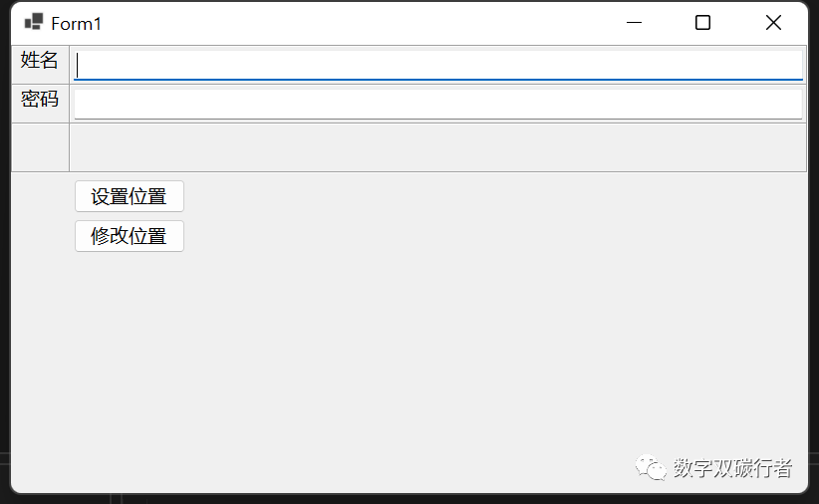Focus the 密码 text input field
Screen dimensions: 819x504
tap(438, 104)
